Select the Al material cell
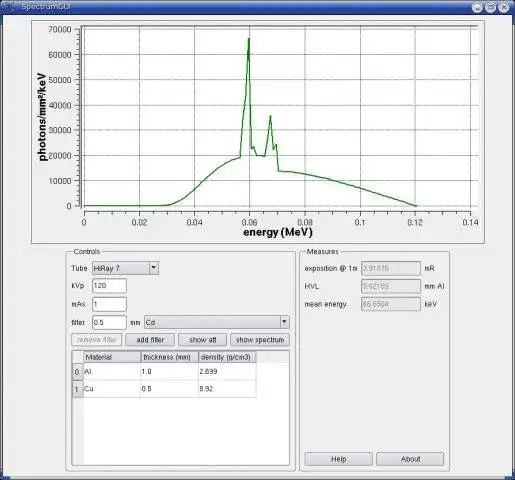Viewport: 515px width, 480px height. coord(112,372)
